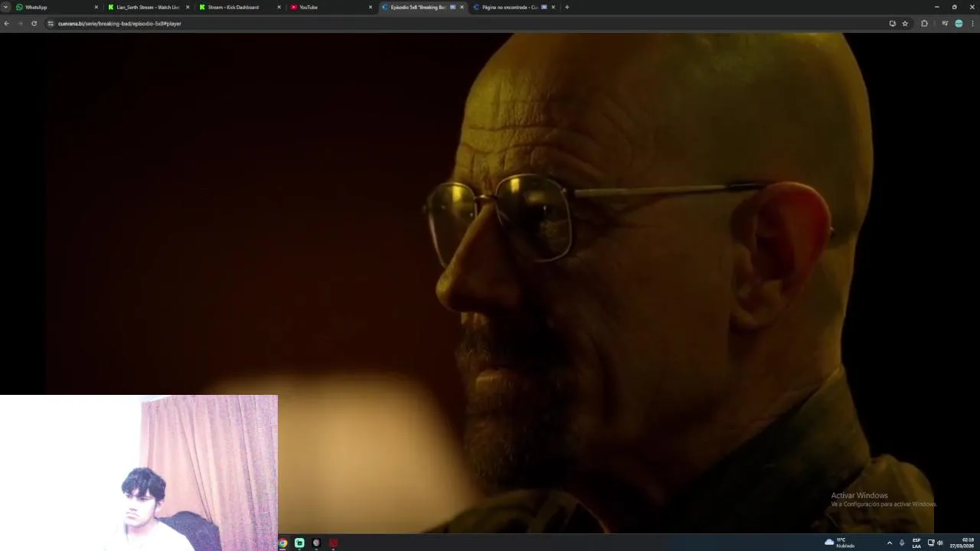Image resolution: width=980 pixels, height=551 pixels.
Task: Switch to the Lian_Sorth Stream tab
Action: pyautogui.click(x=149, y=7)
